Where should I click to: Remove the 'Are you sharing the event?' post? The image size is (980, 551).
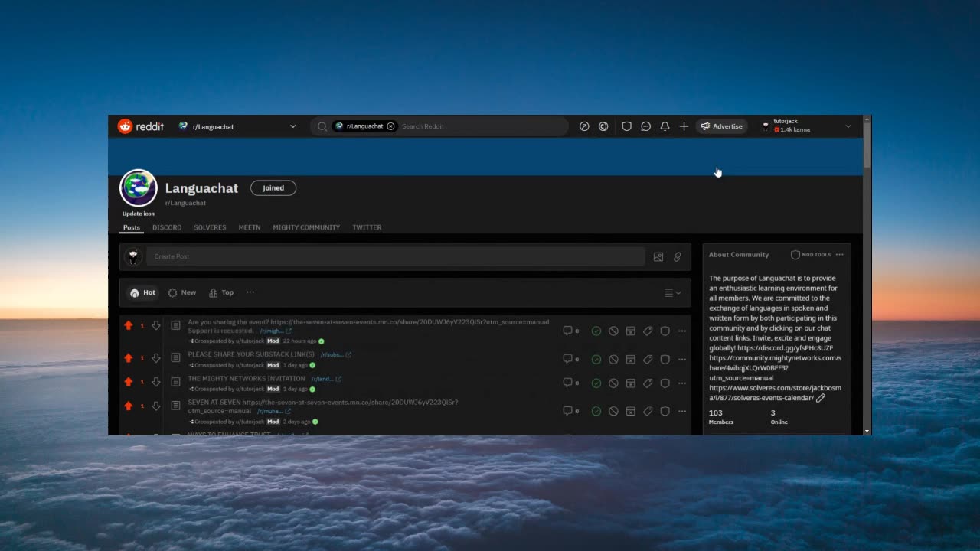point(613,331)
